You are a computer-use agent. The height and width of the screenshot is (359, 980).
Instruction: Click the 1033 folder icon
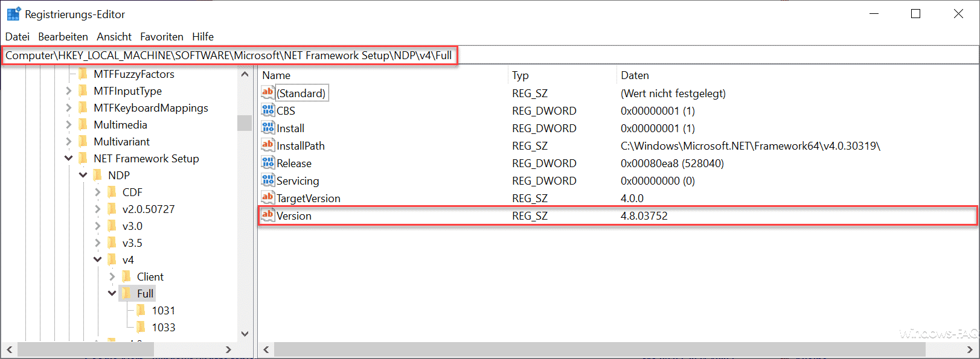141,328
